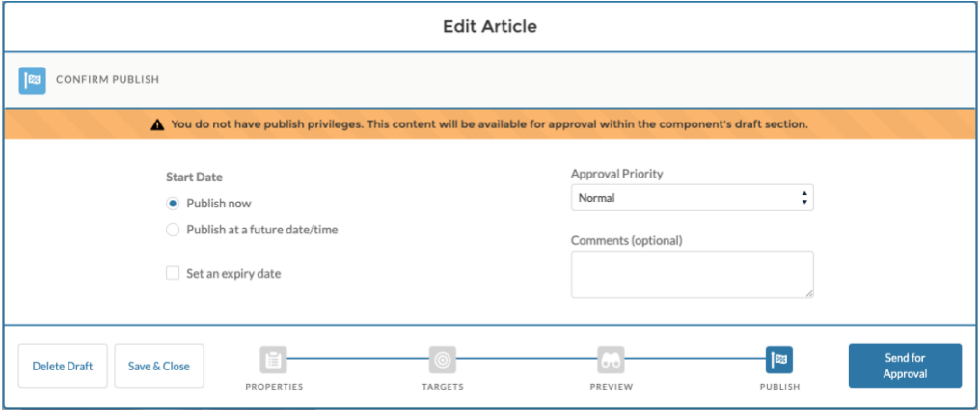Select the Properties clipboard step icon
Image resolution: width=980 pixels, height=410 pixels.
(273, 361)
